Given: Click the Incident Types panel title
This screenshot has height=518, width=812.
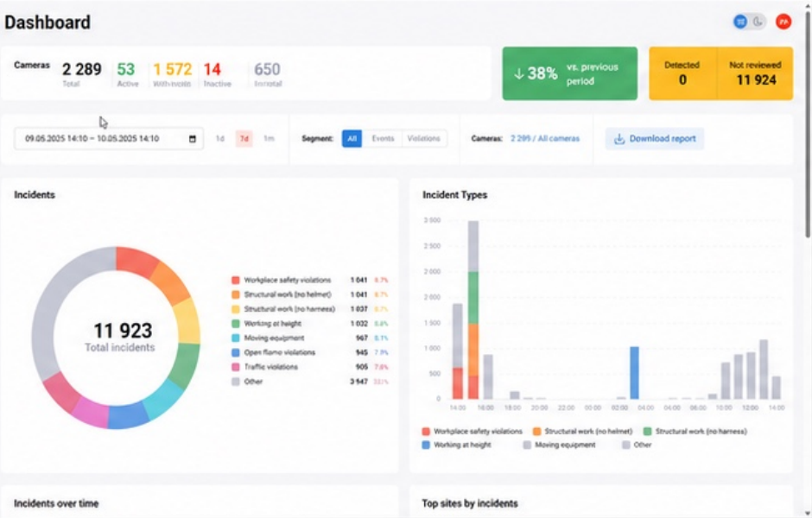Looking at the screenshot, I should coord(454,194).
